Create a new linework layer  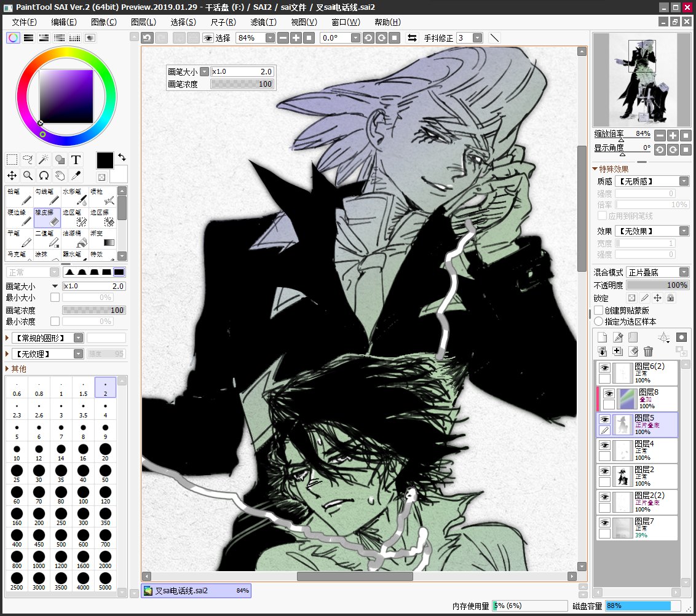617,338
